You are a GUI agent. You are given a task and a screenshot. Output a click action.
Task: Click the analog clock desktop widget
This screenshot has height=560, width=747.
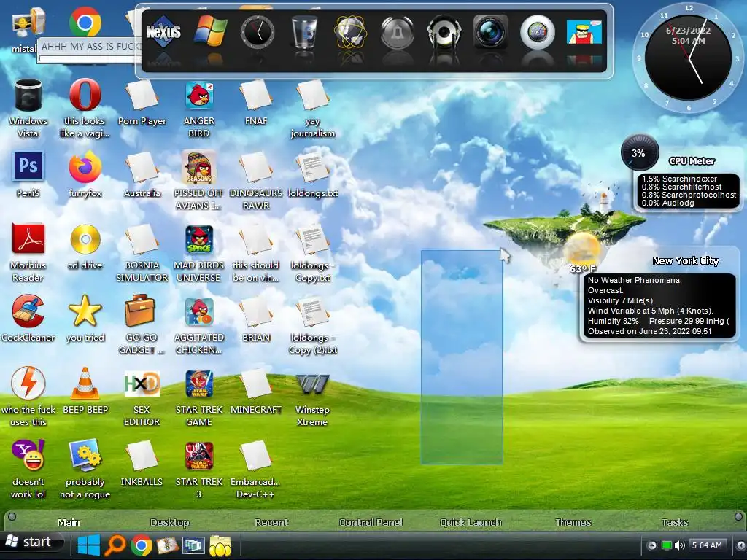click(x=688, y=58)
